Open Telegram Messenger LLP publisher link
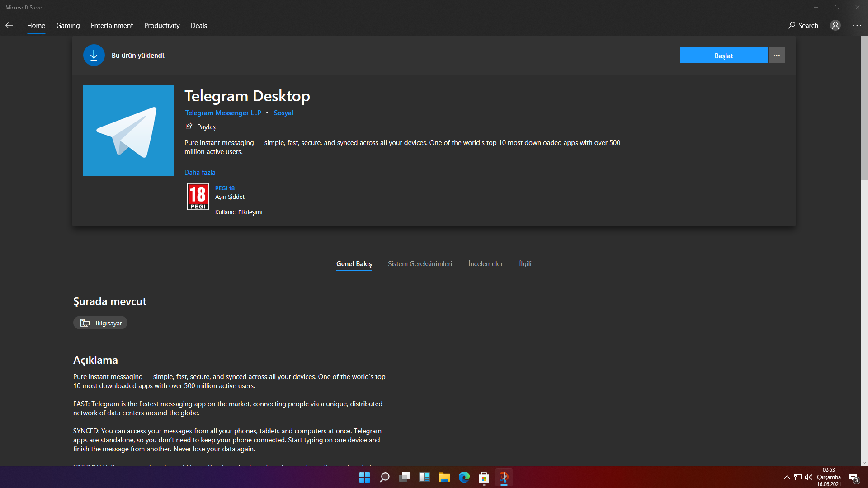 [223, 113]
